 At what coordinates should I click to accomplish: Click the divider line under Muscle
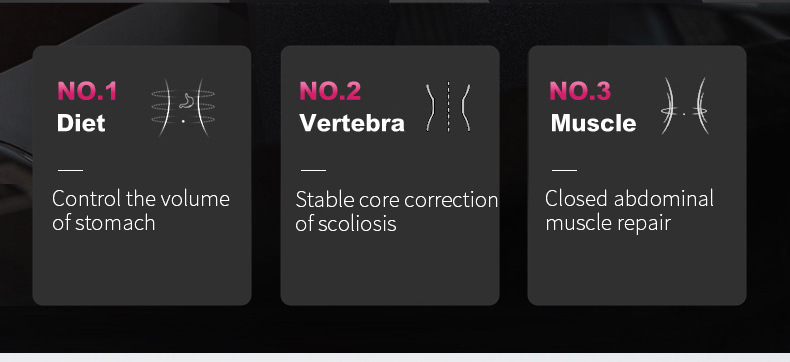pyautogui.click(x=564, y=170)
